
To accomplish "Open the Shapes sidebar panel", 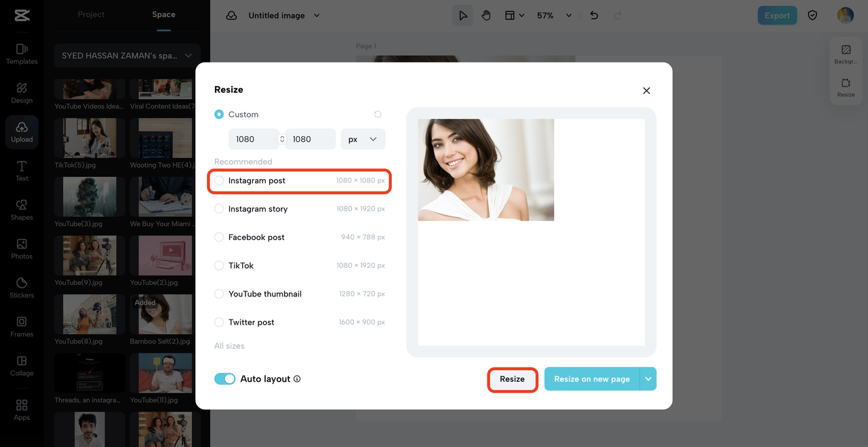I will tap(22, 210).
